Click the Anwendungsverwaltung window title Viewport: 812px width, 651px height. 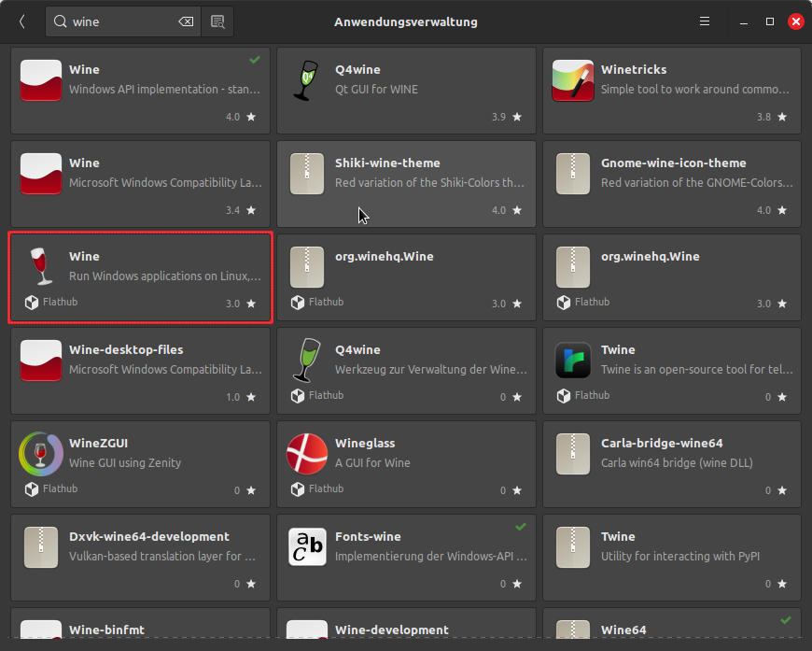(x=405, y=21)
